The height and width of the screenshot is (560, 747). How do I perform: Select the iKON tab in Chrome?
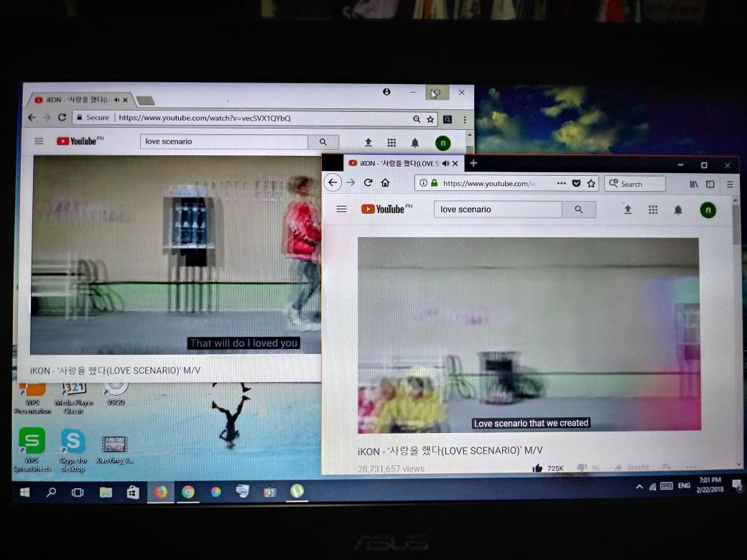[x=80, y=100]
